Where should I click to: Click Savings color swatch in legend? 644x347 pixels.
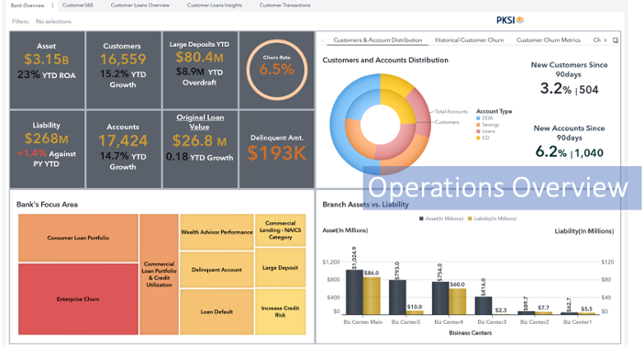(478, 125)
